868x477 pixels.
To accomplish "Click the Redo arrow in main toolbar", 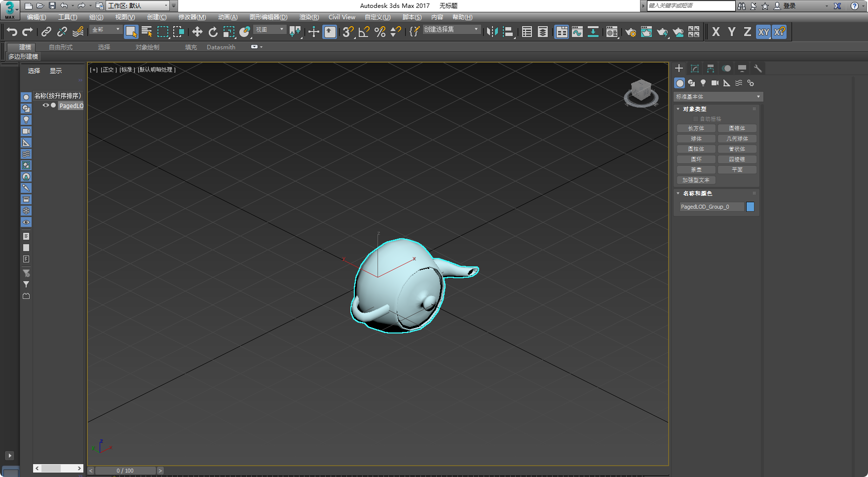I will [x=28, y=32].
